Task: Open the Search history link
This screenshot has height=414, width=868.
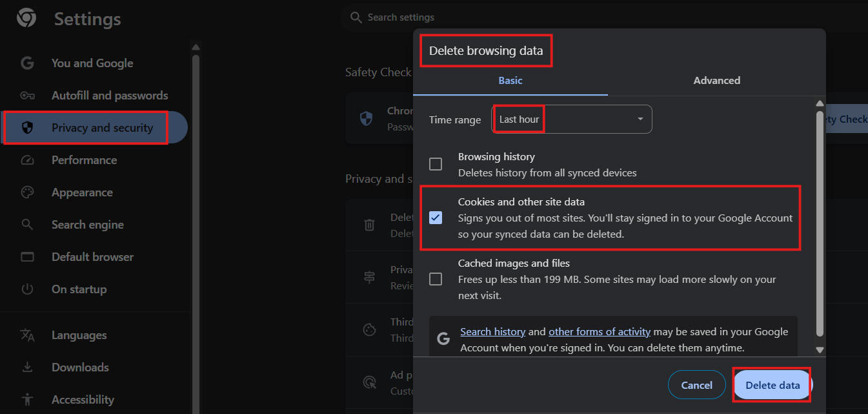Action: [x=492, y=331]
